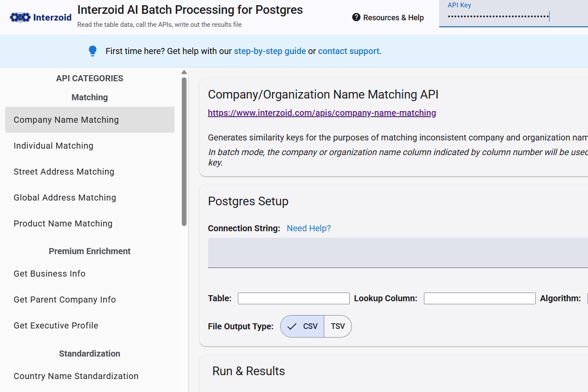This screenshot has height=392, width=588.
Task: Click the Table input field
Action: (294, 298)
